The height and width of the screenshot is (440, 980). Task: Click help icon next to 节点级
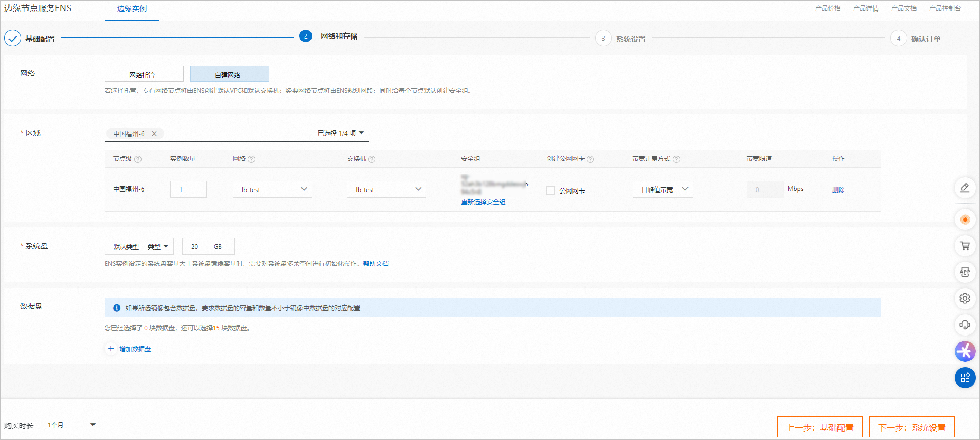pyautogui.click(x=138, y=159)
